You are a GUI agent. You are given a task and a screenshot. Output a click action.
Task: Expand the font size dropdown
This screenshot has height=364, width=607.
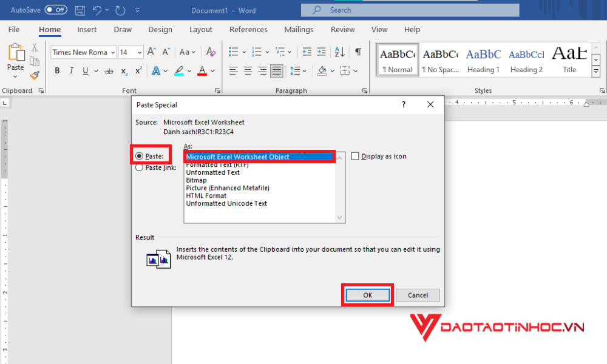139,52
